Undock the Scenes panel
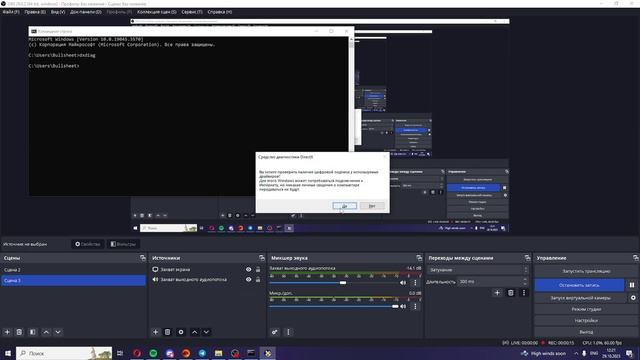The height and width of the screenshot is (360, 640). [142, 258]
